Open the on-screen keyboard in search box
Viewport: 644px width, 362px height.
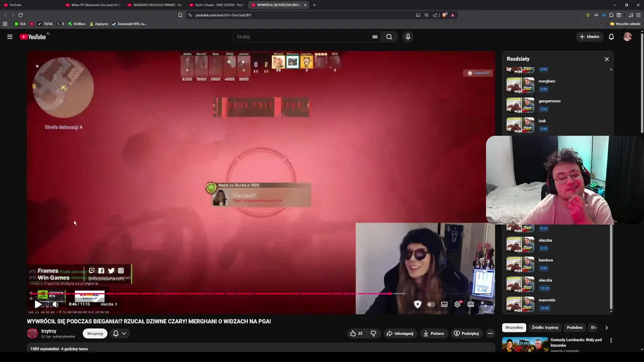[x=375, y=37]
